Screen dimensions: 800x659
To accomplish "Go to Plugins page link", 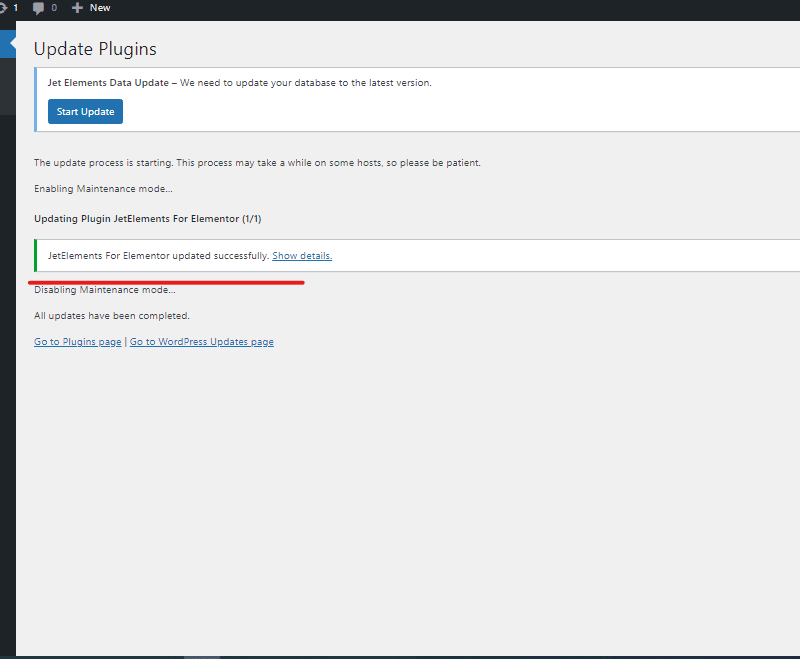I will [78, 342].
